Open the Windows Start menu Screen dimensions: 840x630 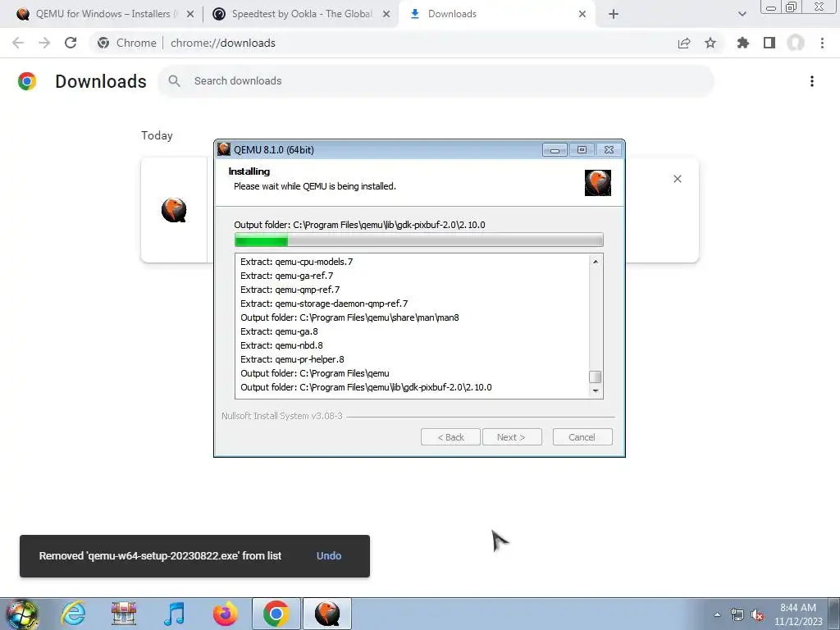click(21, 614)
